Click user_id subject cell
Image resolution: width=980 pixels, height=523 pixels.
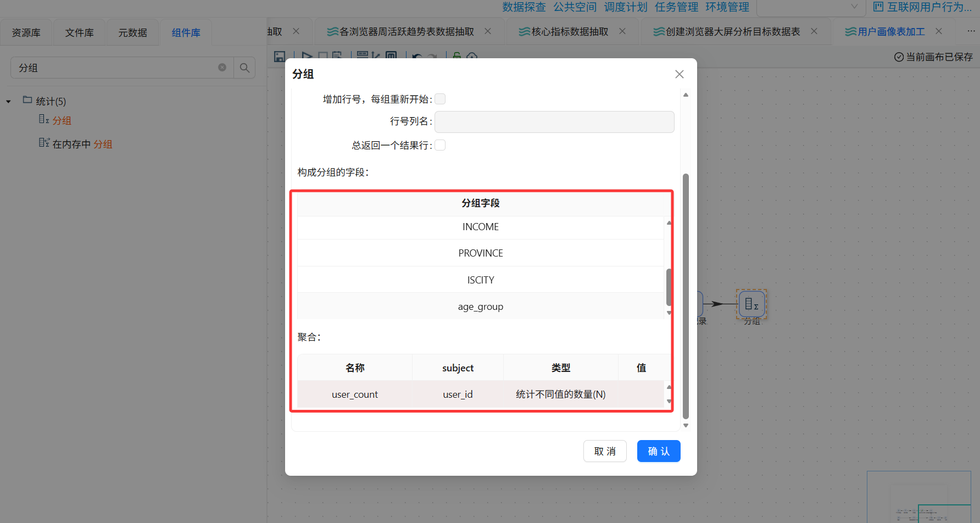(458, 394)
